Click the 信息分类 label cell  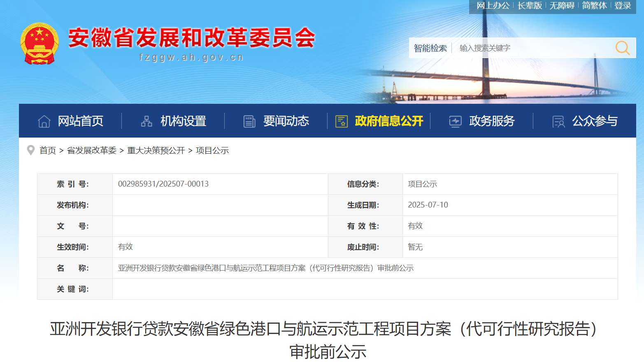(x=365, y=184)
